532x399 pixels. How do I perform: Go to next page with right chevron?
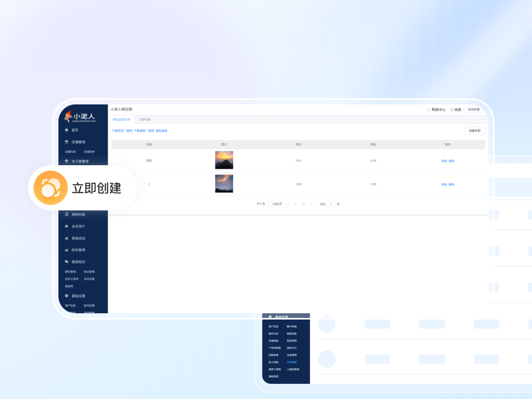(x=312, y=204)
